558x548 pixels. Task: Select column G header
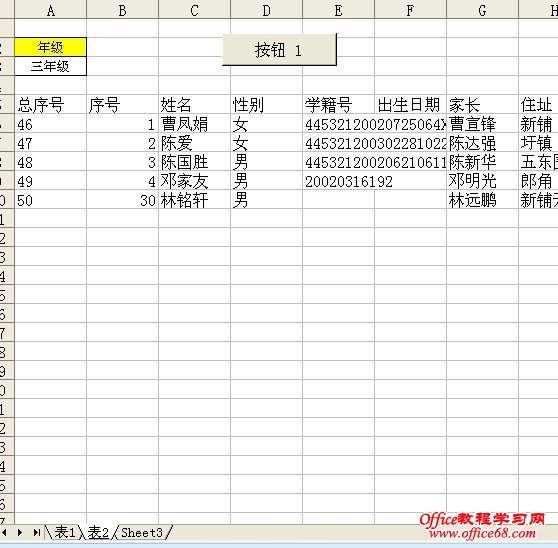click(x=482, y=10)
